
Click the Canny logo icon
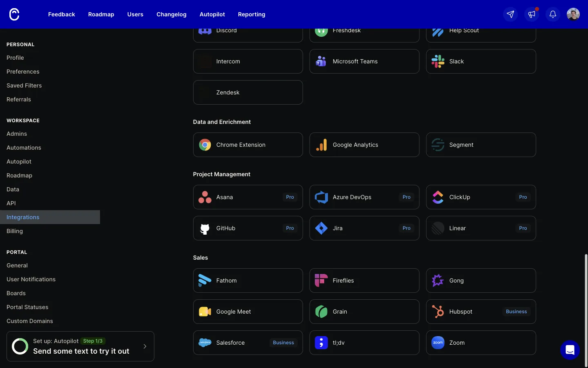click(14, 14)
